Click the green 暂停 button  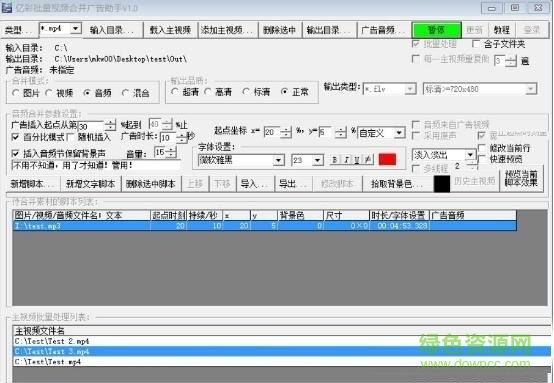pyautogui.click(x=436, y=30)
